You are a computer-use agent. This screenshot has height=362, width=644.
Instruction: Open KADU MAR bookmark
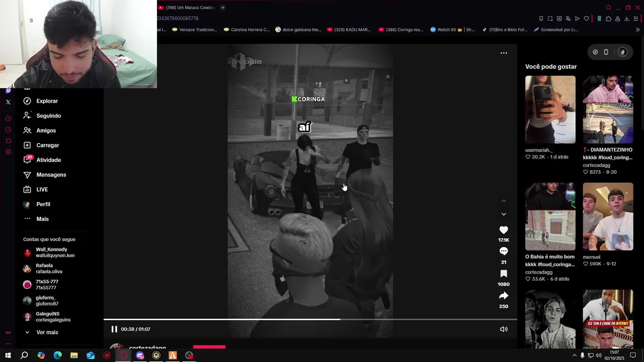coord(349,30)
